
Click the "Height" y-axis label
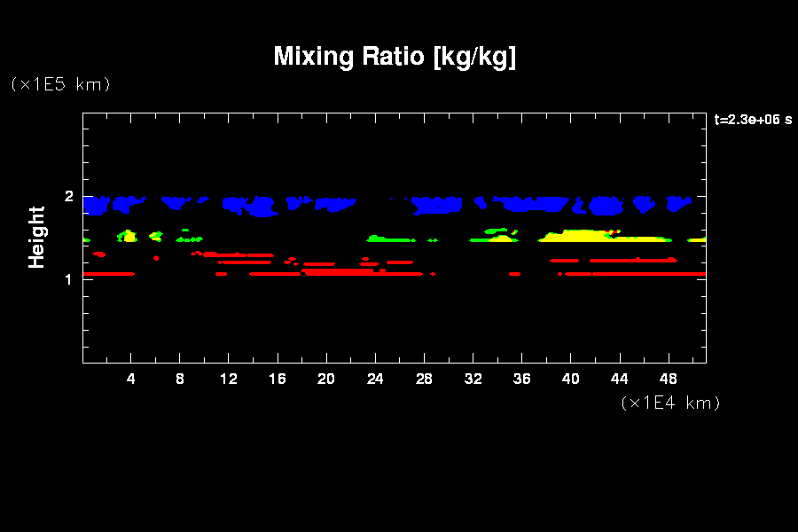pos(37,237)
